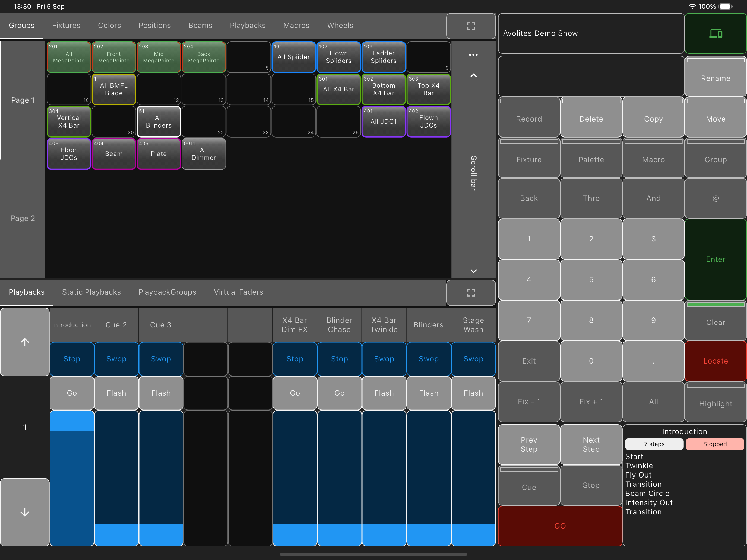Select the Top X4 Bar group
Image resolution: width=747 pixels, height=560 pixels.
[x=429, y=89]
